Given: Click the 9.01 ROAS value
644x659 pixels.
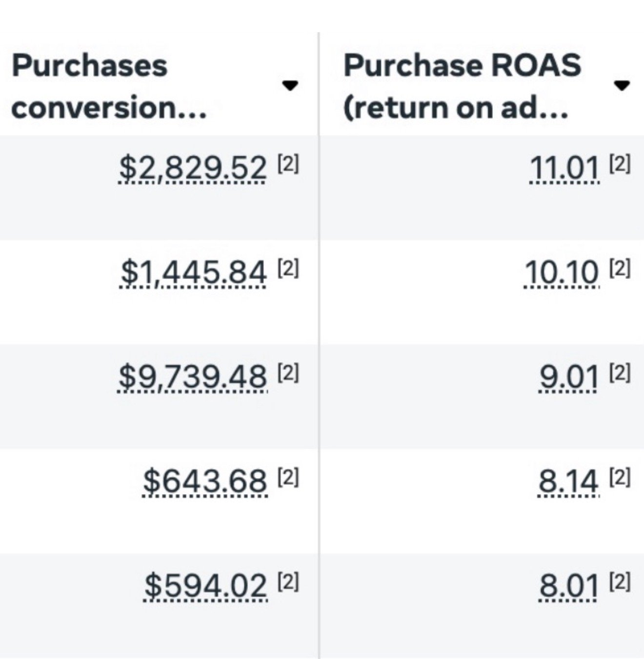Looking at the screenshot, I should point(568,376).
